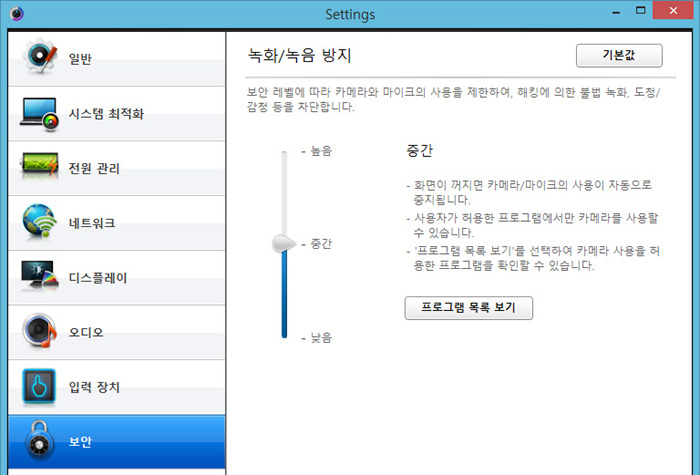Screen dimensions: 700x475
Task: Click the 프로그램 목록 보기 button
Action: coord(469,308)
